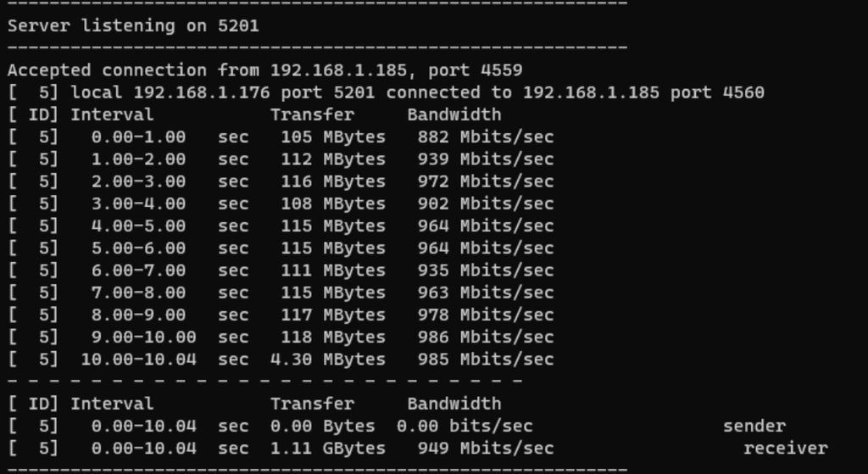Click the "receiver" label in the summary
Screen dimensions: 868x474
pyautogui.click(x=786, y=448)
